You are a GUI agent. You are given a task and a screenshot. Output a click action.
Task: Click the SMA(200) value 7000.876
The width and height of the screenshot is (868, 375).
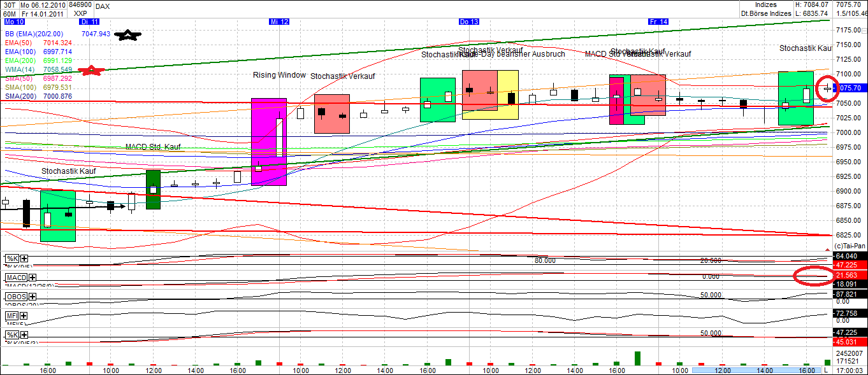[x=58, y=96]
